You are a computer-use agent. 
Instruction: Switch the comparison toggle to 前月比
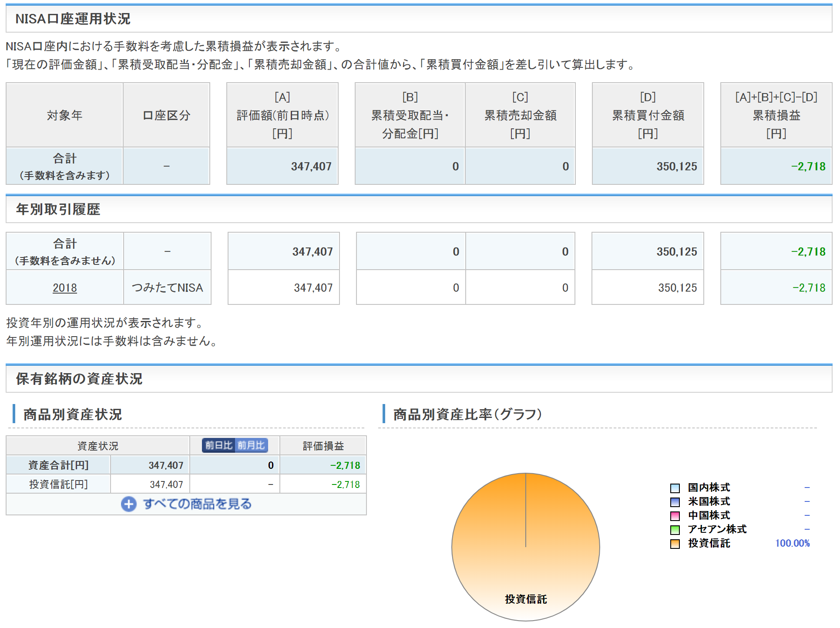pos(251,445)
